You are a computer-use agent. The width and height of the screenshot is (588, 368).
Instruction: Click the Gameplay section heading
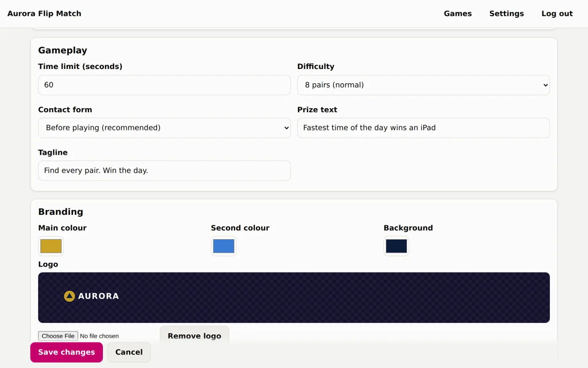[x=63, y=50]
